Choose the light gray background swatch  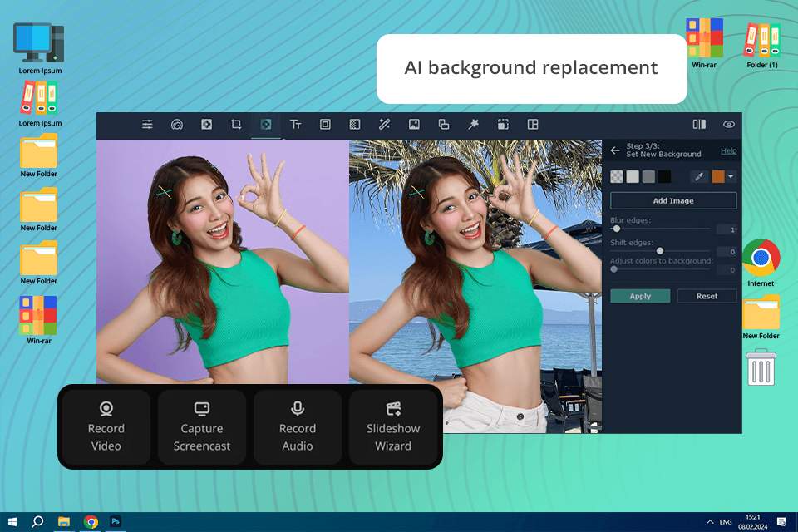point(633,177)
